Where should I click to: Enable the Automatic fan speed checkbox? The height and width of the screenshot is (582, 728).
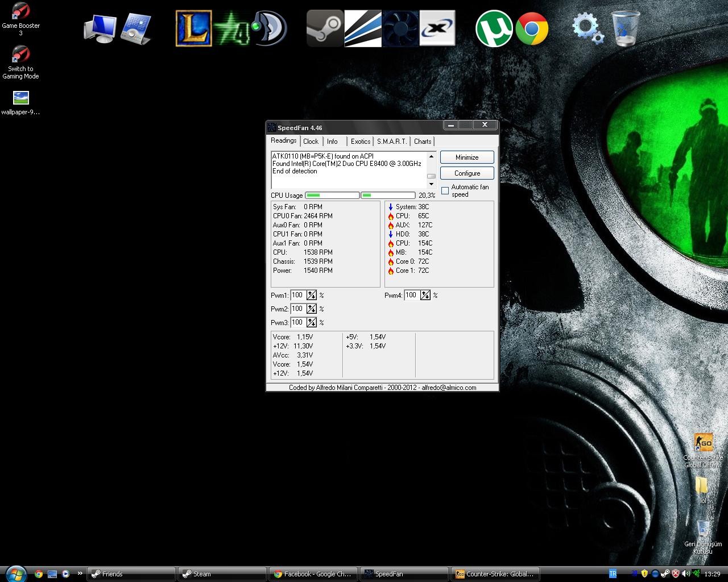[x=445, y=191]
